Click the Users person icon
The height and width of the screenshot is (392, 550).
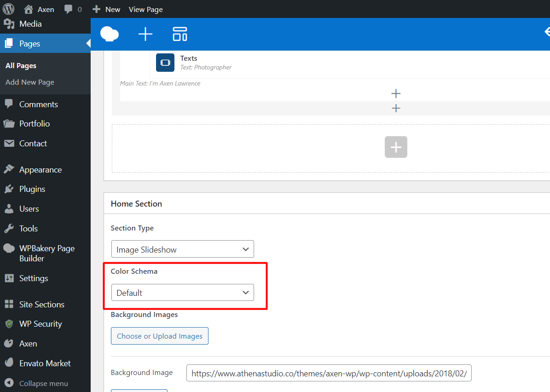point(9,208)
